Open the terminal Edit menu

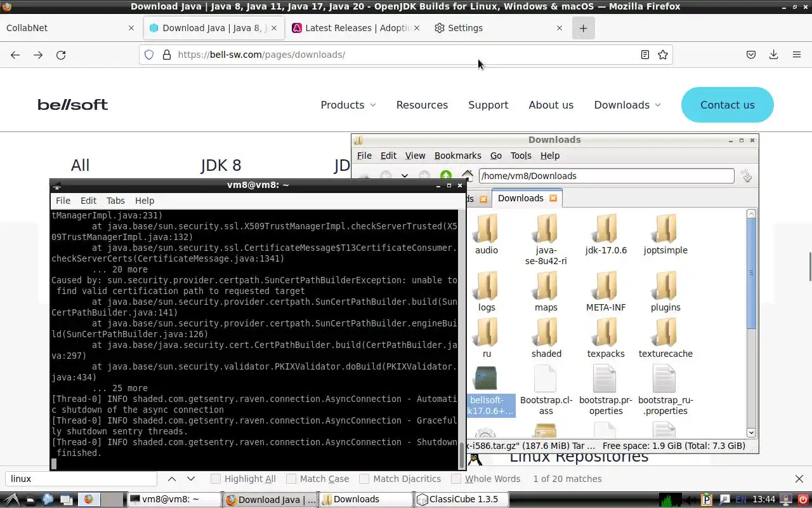(x=88, y=201)
